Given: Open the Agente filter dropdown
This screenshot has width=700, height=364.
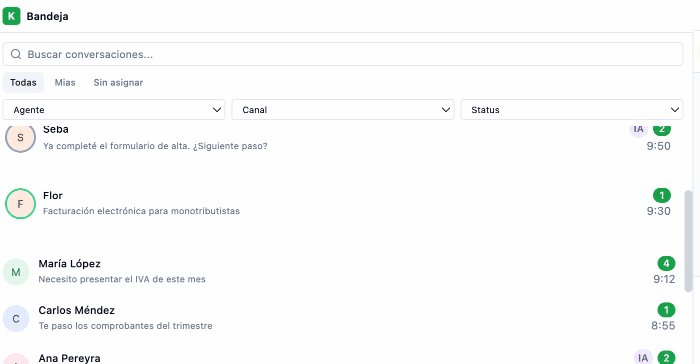Looking at the screenshot, I should pos(114,110).
